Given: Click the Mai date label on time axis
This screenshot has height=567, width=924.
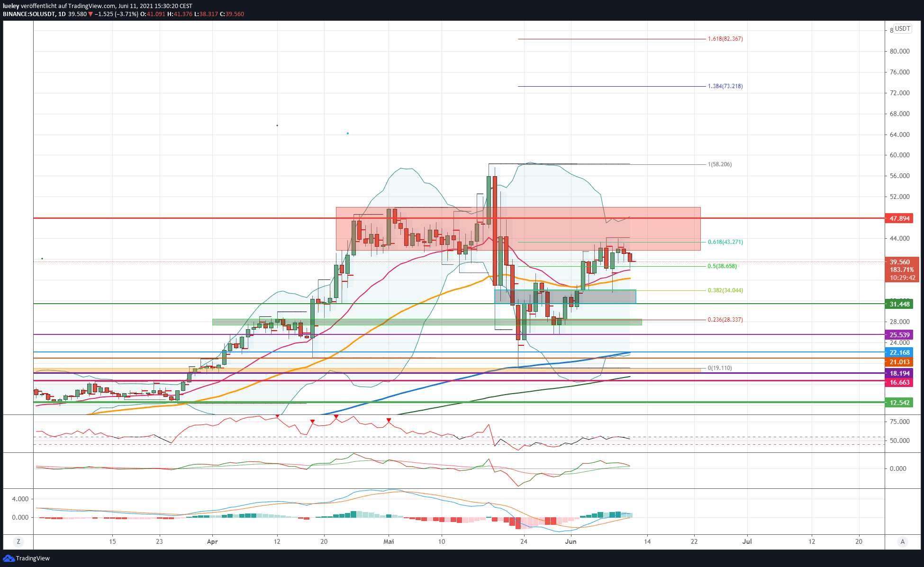Looking at the screenshot, I should (x=389, y=541).
